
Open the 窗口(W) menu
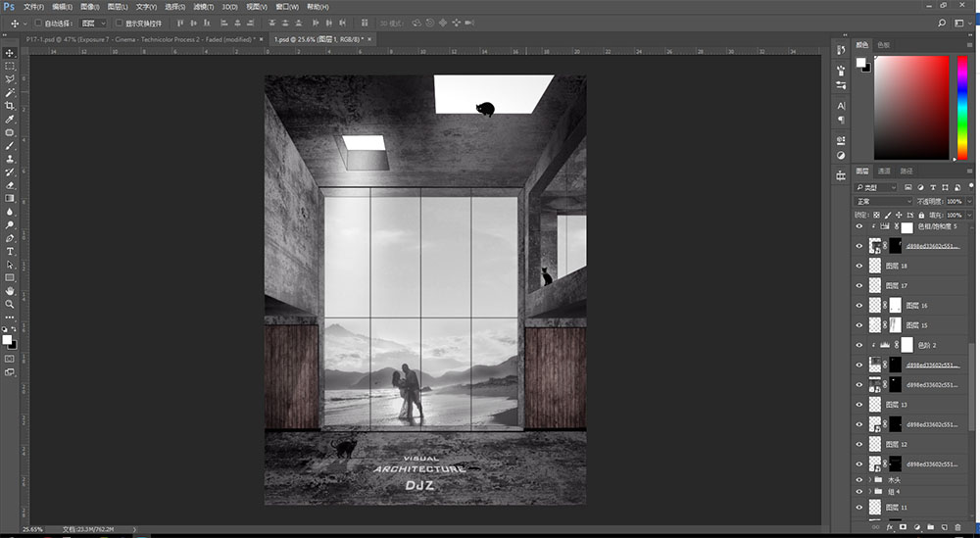point(287,7)
